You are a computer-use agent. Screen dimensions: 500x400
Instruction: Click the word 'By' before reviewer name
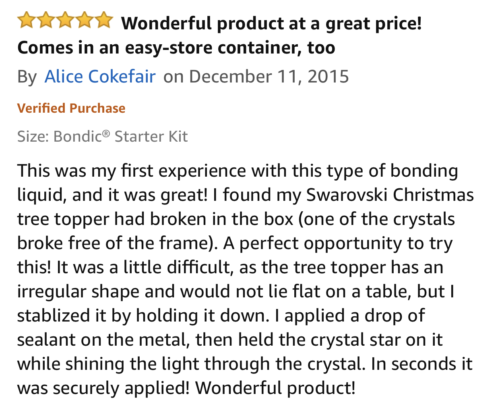coord(27,77)
